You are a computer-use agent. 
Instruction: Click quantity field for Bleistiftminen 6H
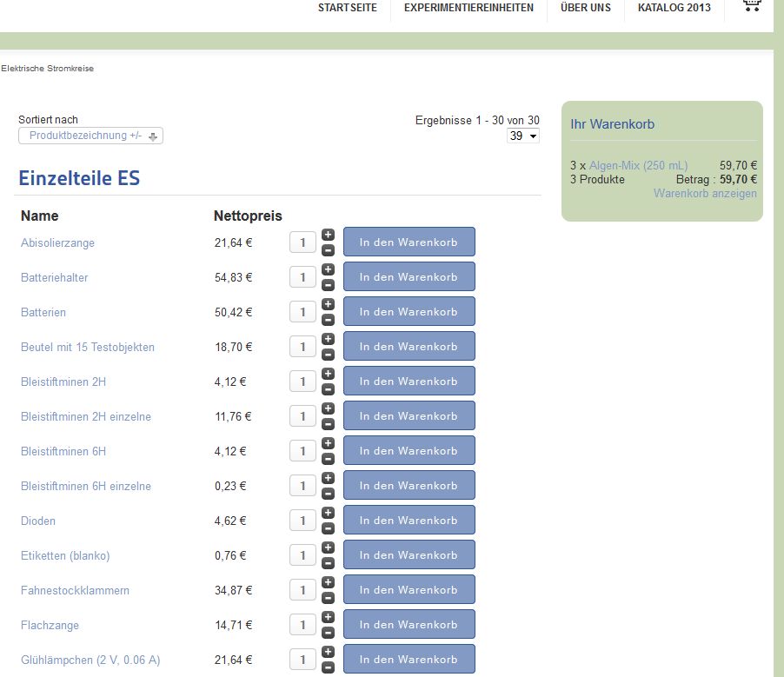302,451
